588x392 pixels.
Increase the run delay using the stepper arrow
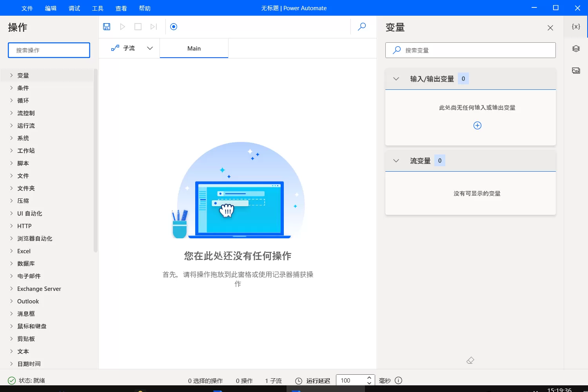point(369,377)
